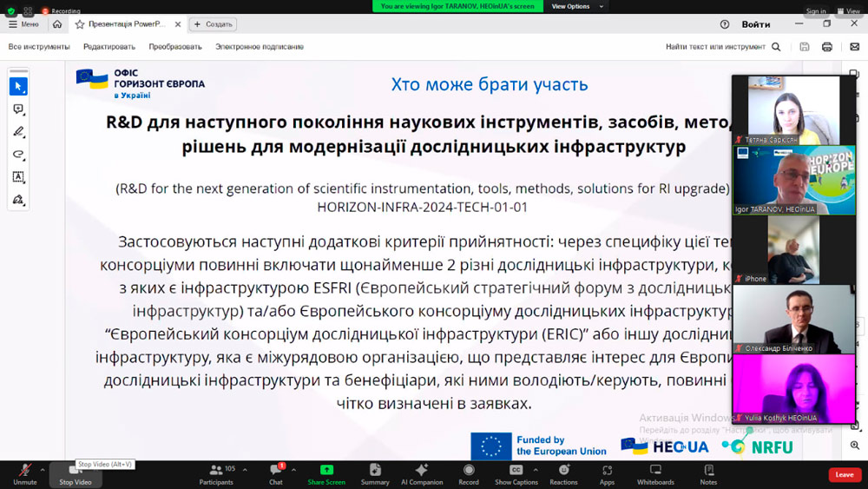Choose the highlighter pen tool in sidebar
868x489 pixels.
[18, 132]
